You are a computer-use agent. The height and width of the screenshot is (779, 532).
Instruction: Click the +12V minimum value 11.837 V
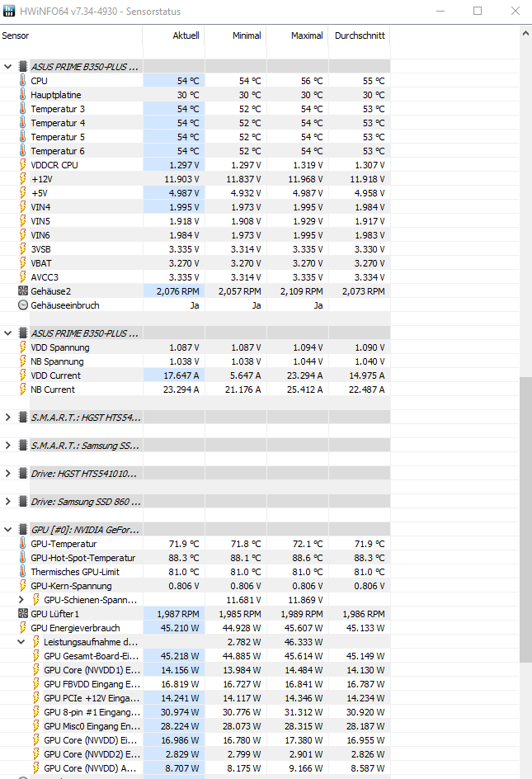pos(243,179)
